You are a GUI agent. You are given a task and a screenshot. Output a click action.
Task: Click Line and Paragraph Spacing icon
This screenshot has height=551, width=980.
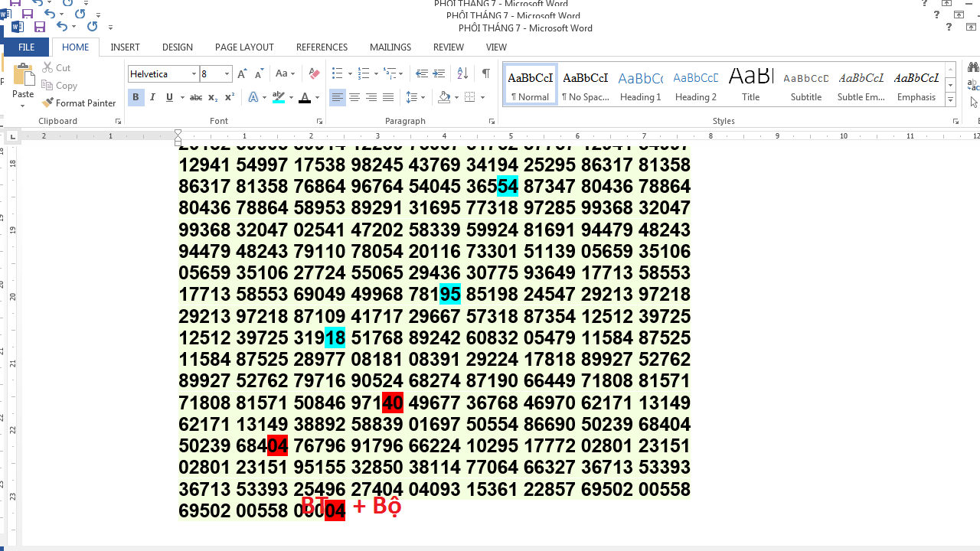(412, 97)
